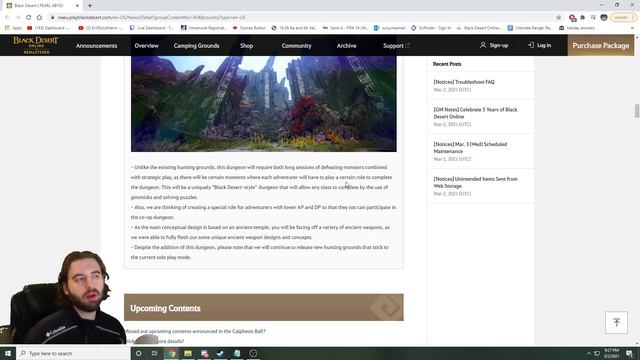
Task: Click the Windows taskbar search box
Action: pyautogui.click(x=73, y=353)
